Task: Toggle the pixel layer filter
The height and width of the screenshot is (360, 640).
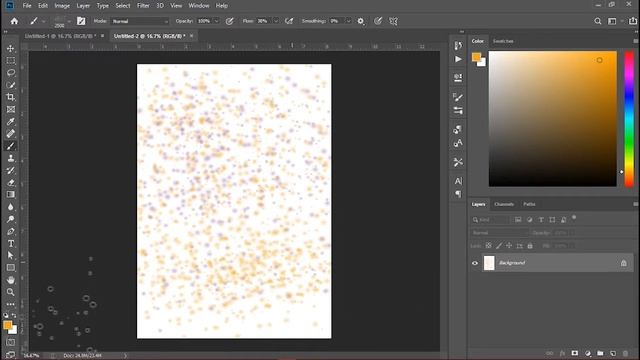Action: point(518,220)
